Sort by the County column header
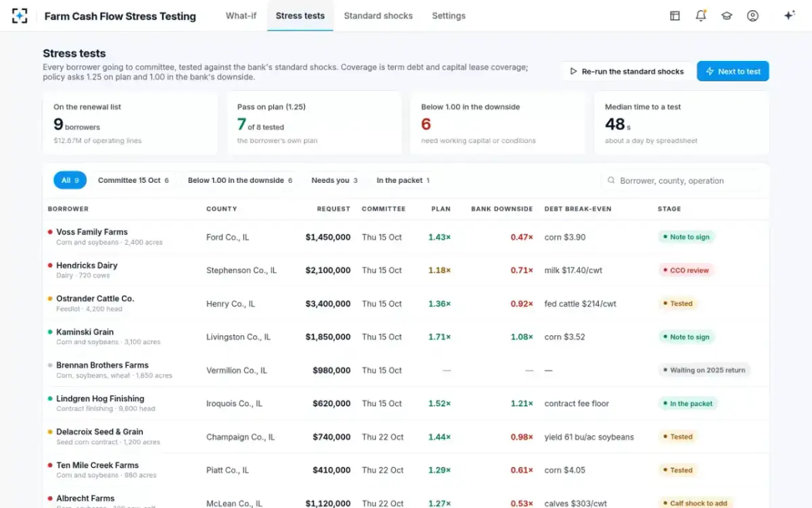This screenshot has width=812, height=508. click(222, 209)
